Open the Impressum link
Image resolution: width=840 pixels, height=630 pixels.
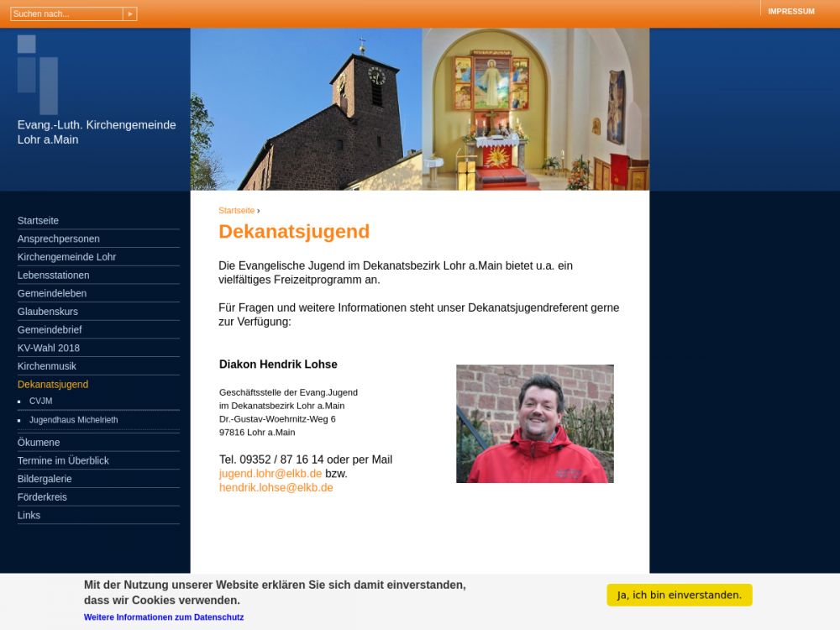point(790,12)
